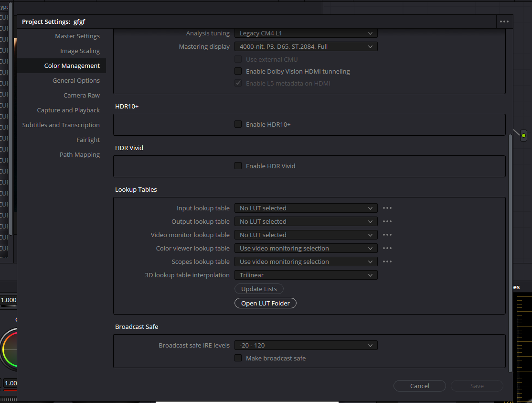Image resolution: width=532 pixels, height=403 pixels.
Task: Select Color Management section
Action: click(62, 65)
